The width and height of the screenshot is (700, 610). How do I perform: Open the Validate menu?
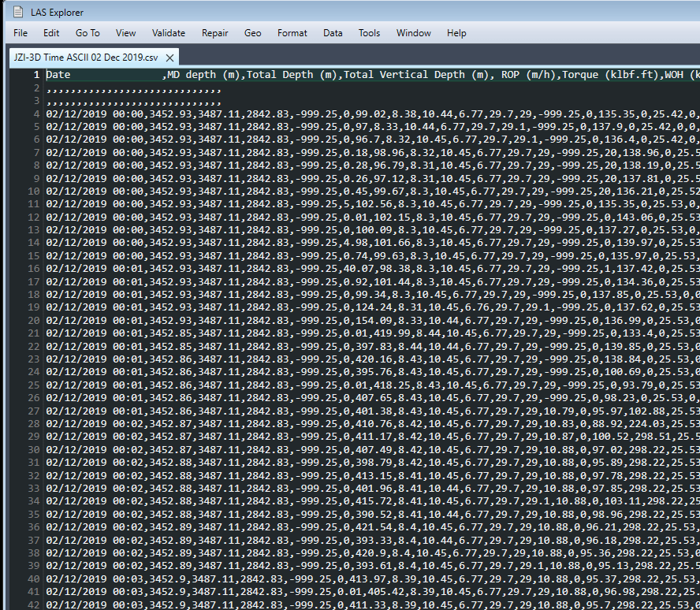click(168, 33)
